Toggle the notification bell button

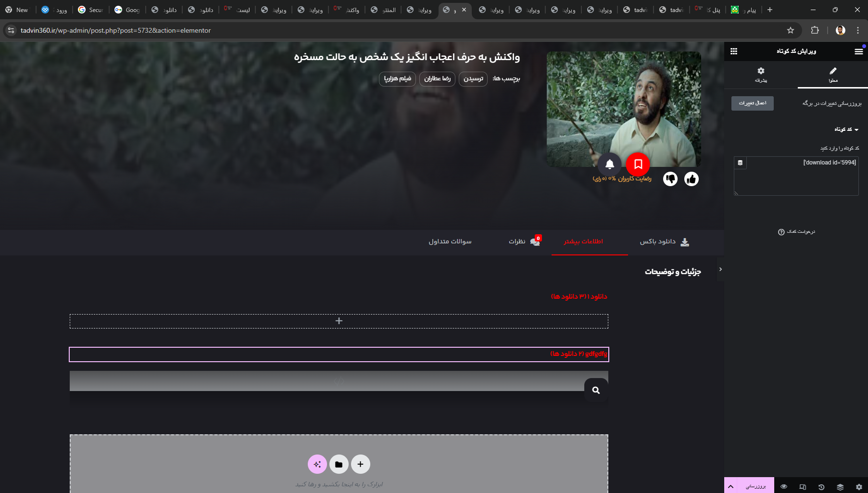pyautogui.click(x=610, y=164)
